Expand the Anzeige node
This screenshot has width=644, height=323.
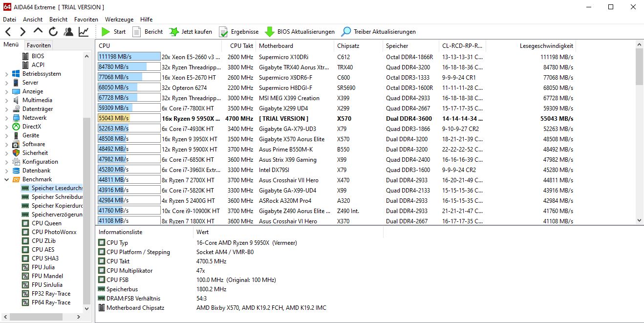(6, 92)
